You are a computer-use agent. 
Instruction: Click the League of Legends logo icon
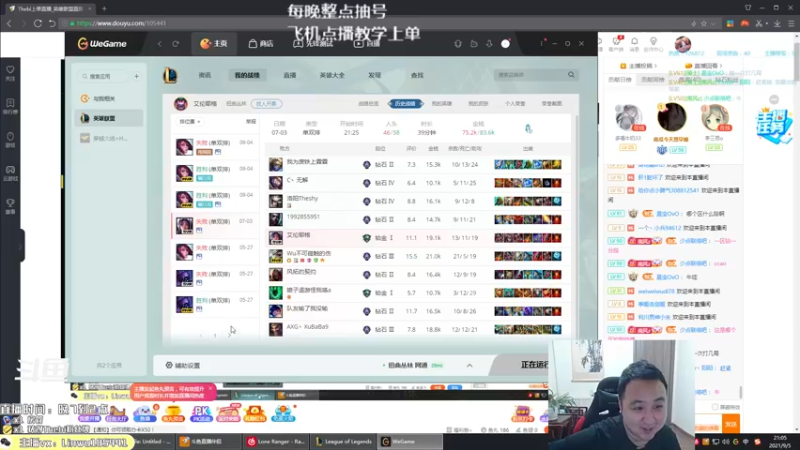170,76
